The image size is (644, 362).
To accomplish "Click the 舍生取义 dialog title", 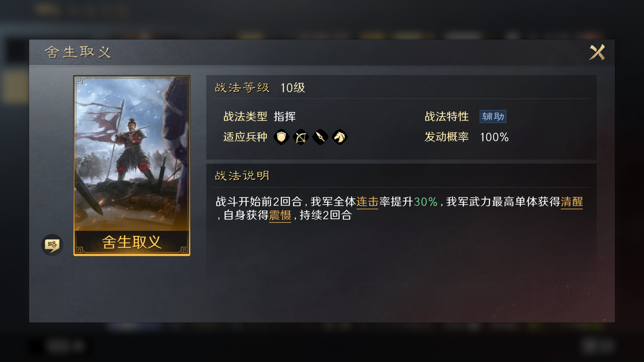I will click(x=78, y=52).
